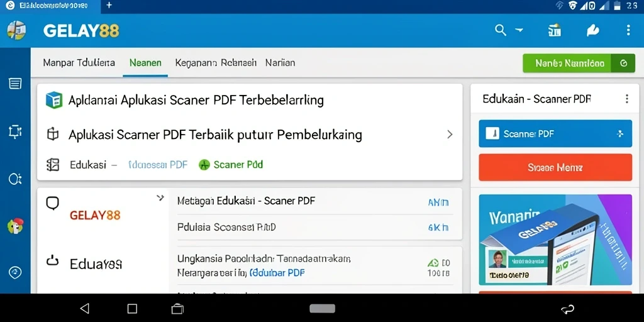Viewport: 644px width, 322px height.
Task: Select the Narian tab
Action: (x=280, y=63)
